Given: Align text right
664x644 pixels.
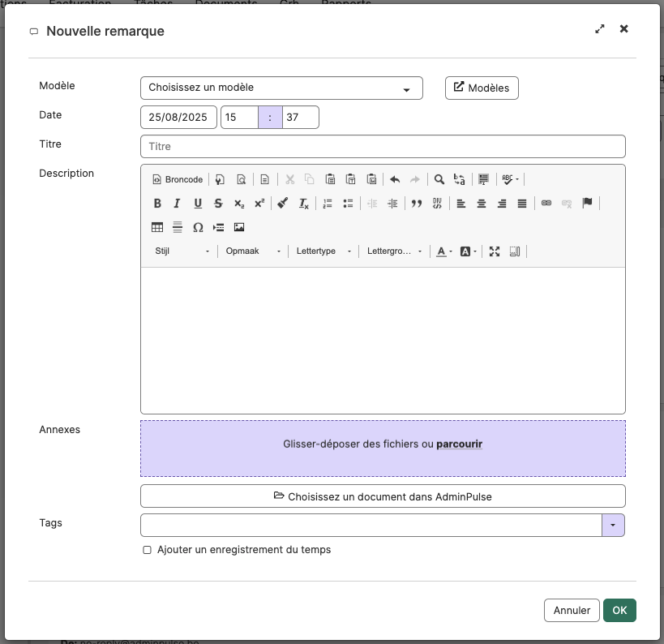Looking at the screenshot, I should point(502,204).
